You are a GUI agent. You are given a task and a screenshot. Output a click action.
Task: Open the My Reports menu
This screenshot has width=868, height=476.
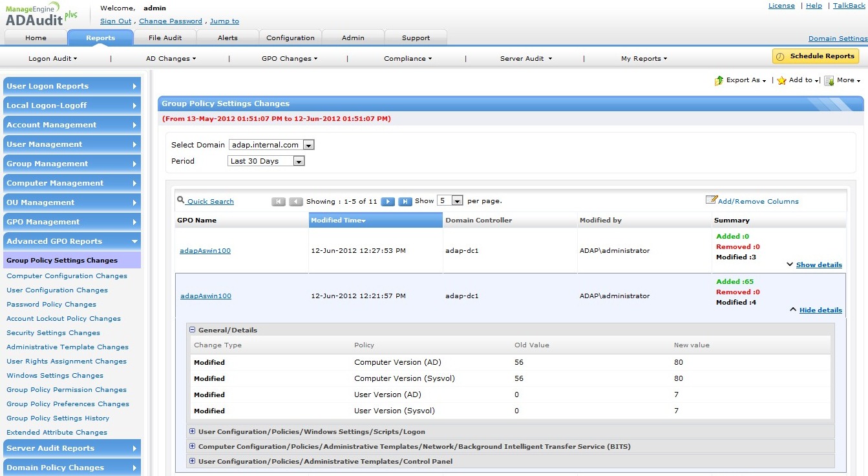(644, 58)
